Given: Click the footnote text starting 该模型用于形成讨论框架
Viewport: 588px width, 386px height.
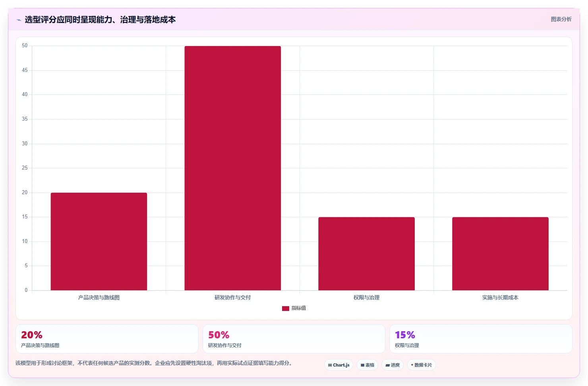Looking at the screenshot, I should pyautogui.click(x=155, y=363).
